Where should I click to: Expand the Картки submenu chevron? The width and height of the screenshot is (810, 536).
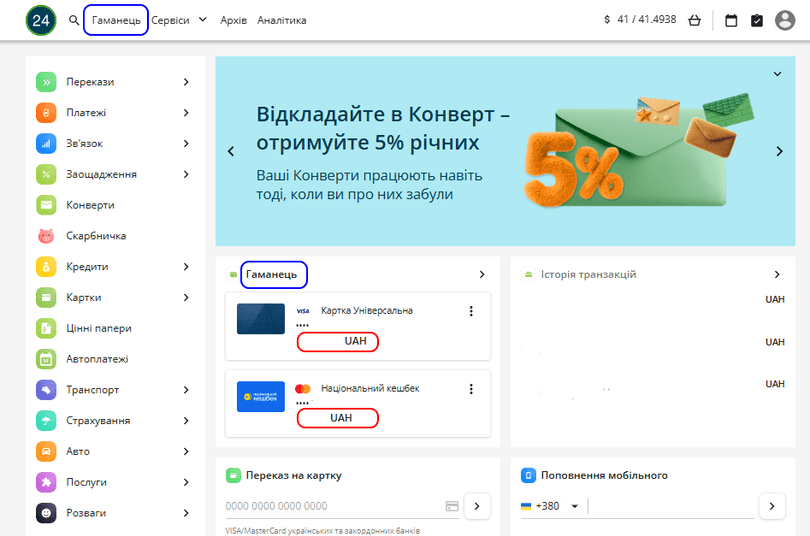[x=186, y=297]
